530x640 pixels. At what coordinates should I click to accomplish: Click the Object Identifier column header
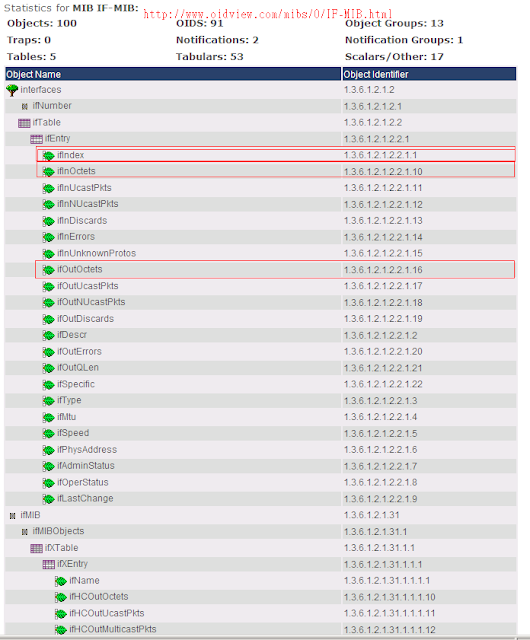[x=429, y=74]
